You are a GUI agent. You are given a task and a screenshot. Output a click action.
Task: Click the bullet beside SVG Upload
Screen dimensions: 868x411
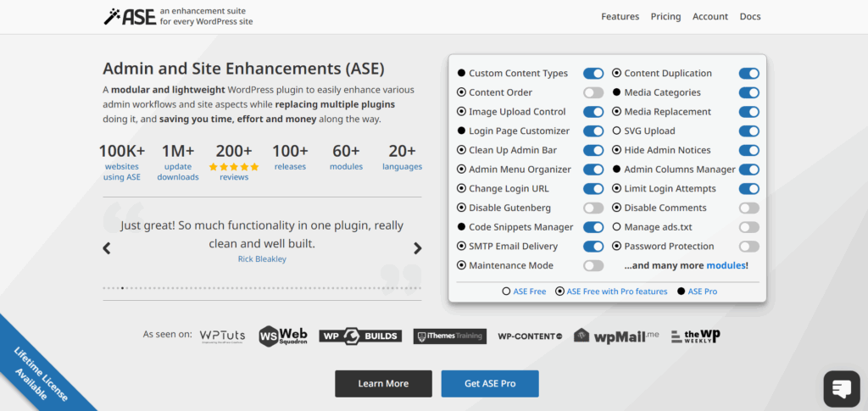[617, 131]
